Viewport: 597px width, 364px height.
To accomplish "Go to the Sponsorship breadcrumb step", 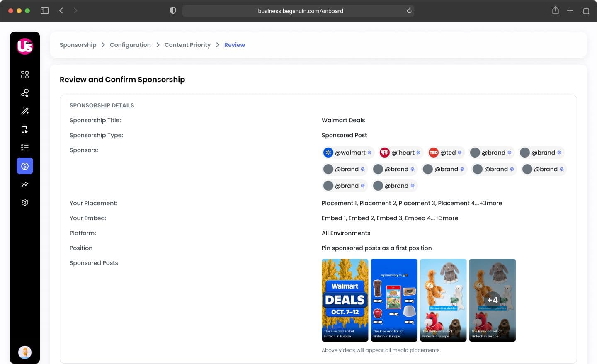I will coord(78,45).
